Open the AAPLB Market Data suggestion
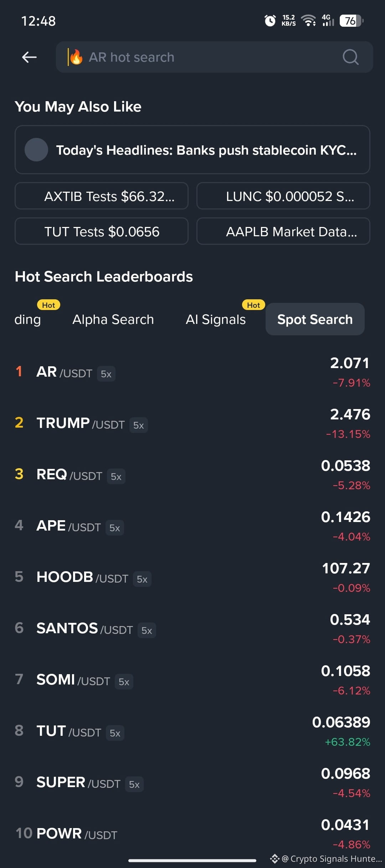The height and width of the screenshot is (868, 385). [x=283, y=231]
